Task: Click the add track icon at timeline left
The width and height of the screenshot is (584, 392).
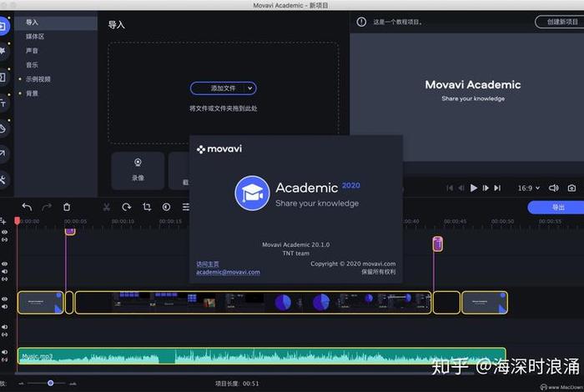Action: (x=4, y=221)
